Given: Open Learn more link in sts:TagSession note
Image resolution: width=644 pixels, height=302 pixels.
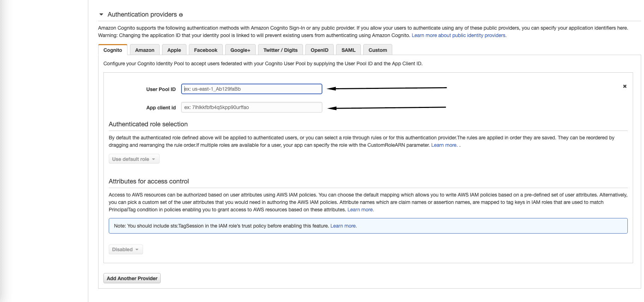Looking at the screenshot, I should click(344, 226).
